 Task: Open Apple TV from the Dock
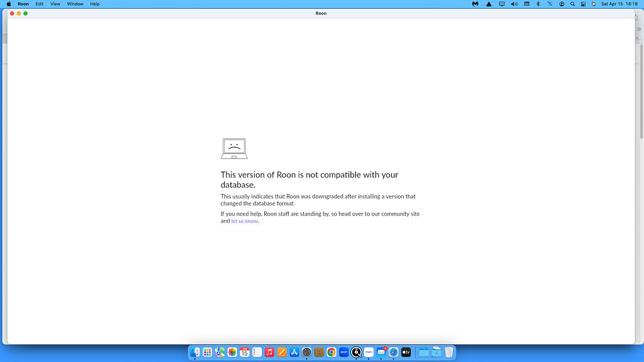406,352
